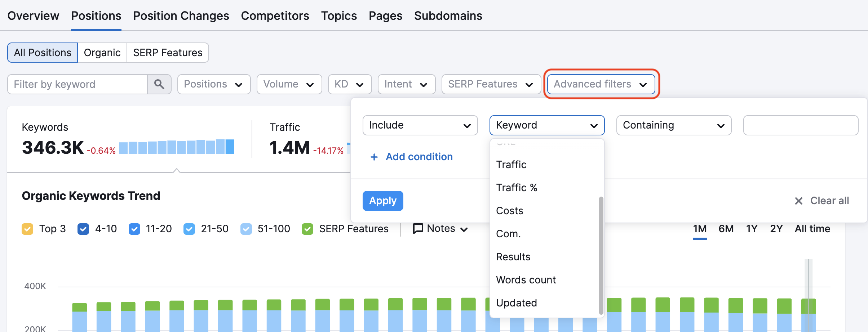
Task: Add a new filter condition
Action: [411, 157]
